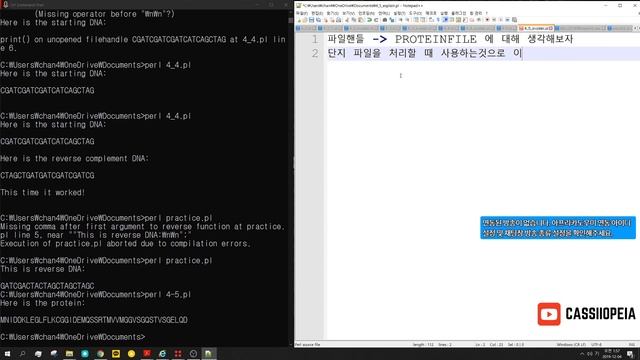Click the Paste toolbar icon

coord(361,20)
